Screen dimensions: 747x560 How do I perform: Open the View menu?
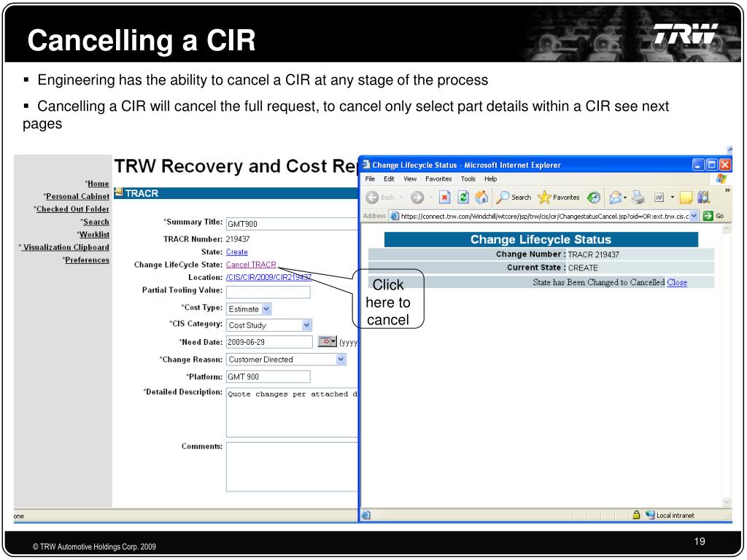(x=410, y=179)
